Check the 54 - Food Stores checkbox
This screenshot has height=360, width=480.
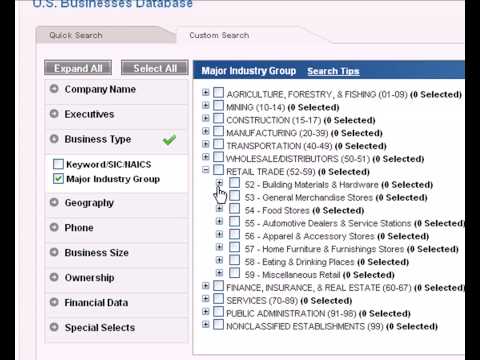234,208
